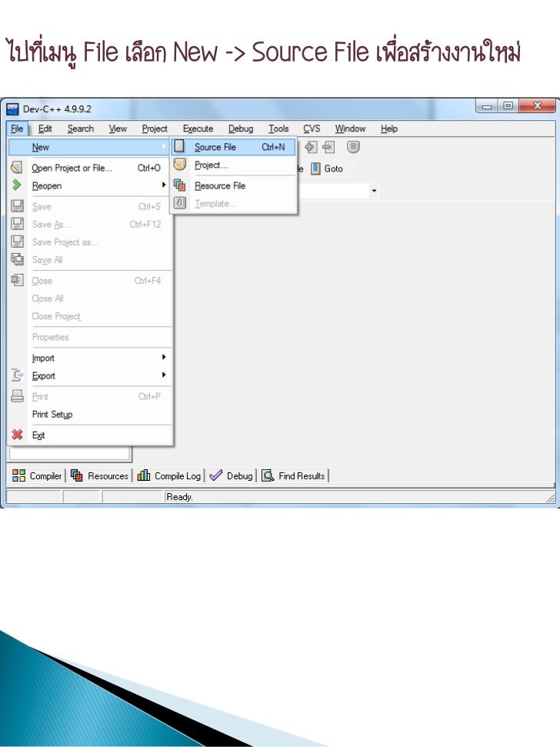
Task: Click the Project icon in New submenu
Action: (x=179, y=165)
